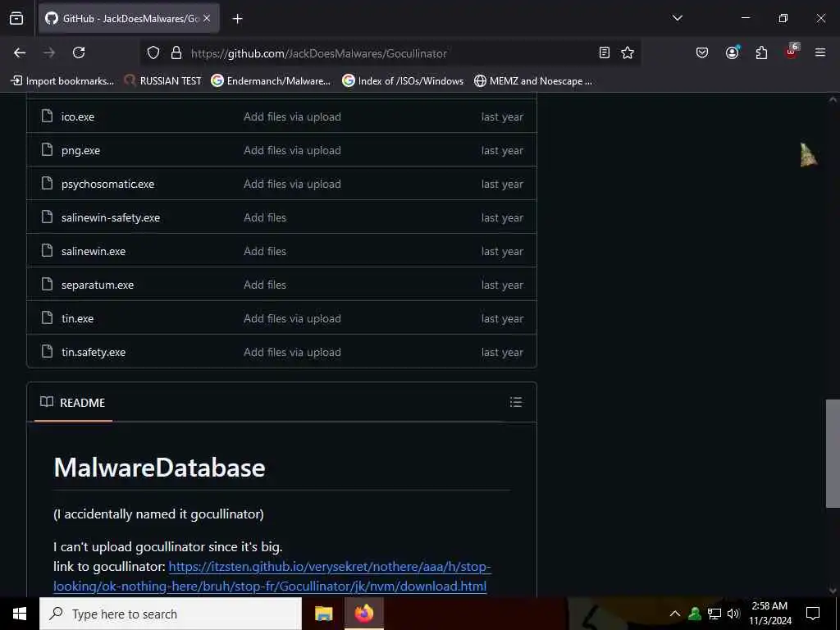Open clock showing 2:58 AM

point(769,614)
